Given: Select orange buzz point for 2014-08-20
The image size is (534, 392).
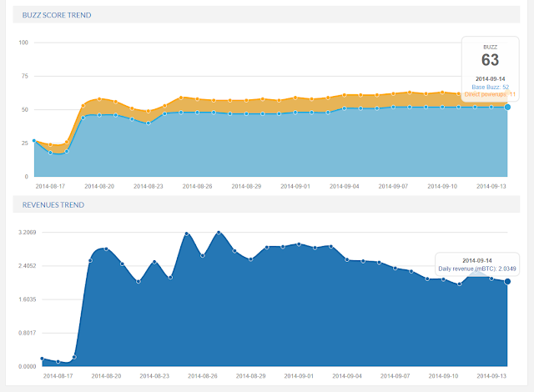Looking at the screenshot, I should coord(99,99).
